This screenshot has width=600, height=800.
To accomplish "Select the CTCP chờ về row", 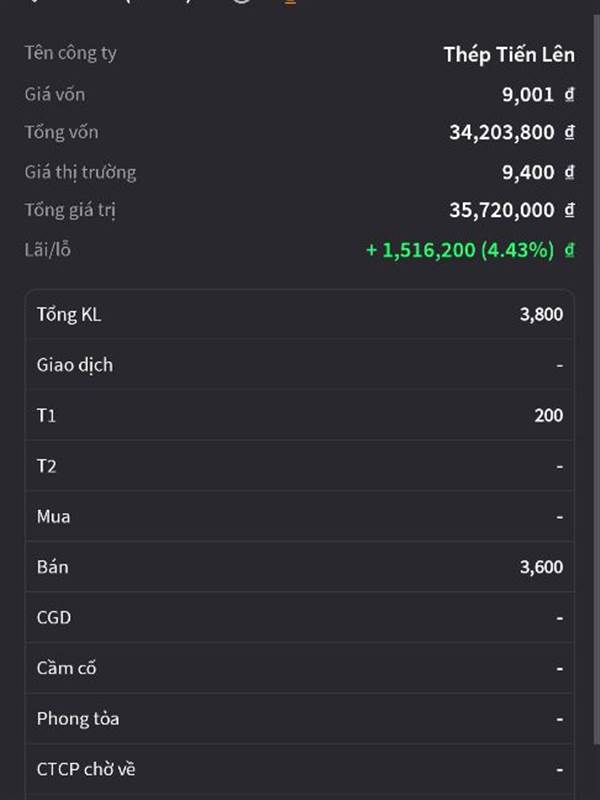I will pos(300,769).
